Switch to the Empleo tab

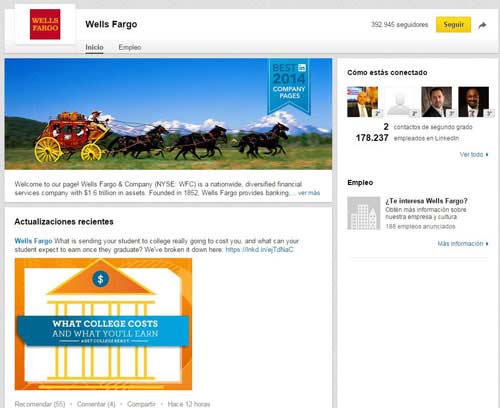(x=130, y=47)
